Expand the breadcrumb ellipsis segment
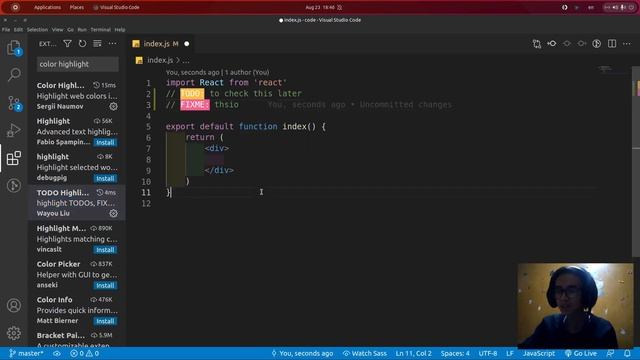The width and height of the screenshot is (640, 360). (186, 60)
